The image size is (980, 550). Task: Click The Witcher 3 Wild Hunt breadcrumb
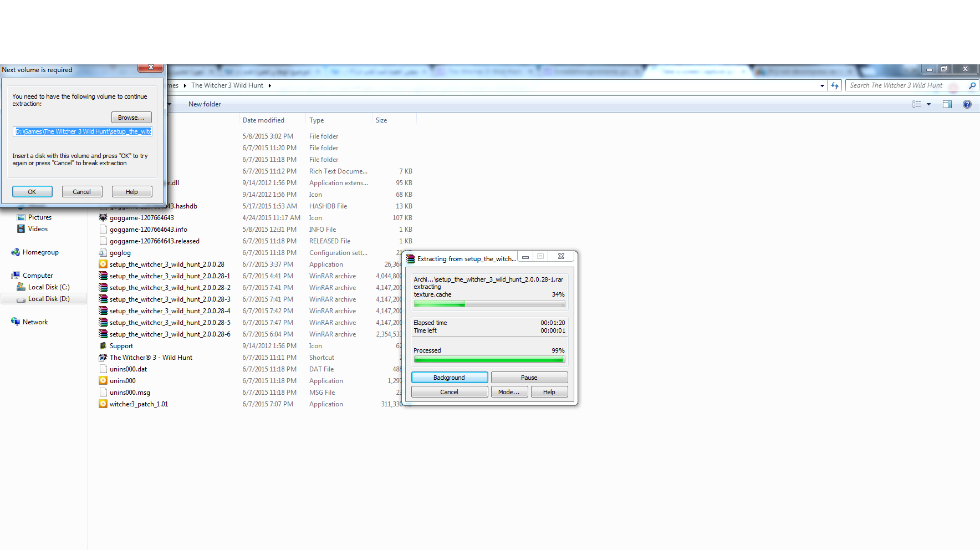227,85
